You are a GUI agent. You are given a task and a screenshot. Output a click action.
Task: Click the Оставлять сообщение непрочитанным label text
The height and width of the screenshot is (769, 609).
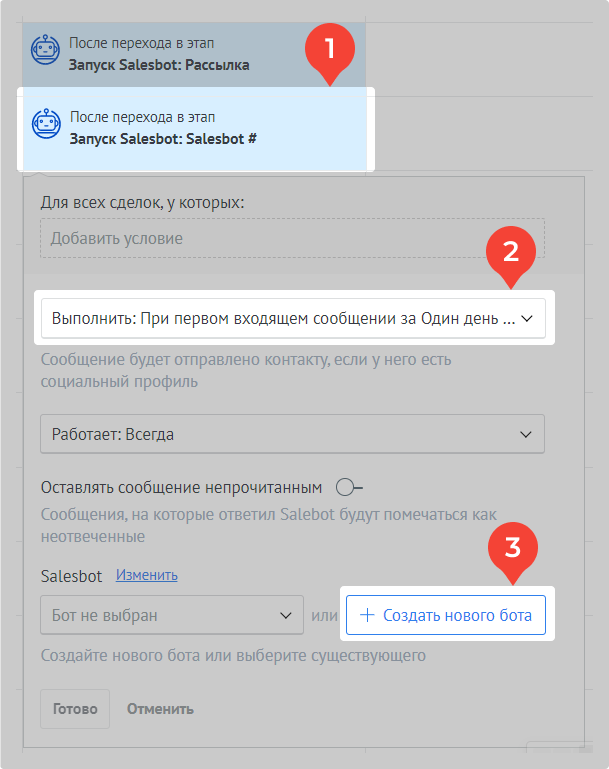(x=181, y=488)
